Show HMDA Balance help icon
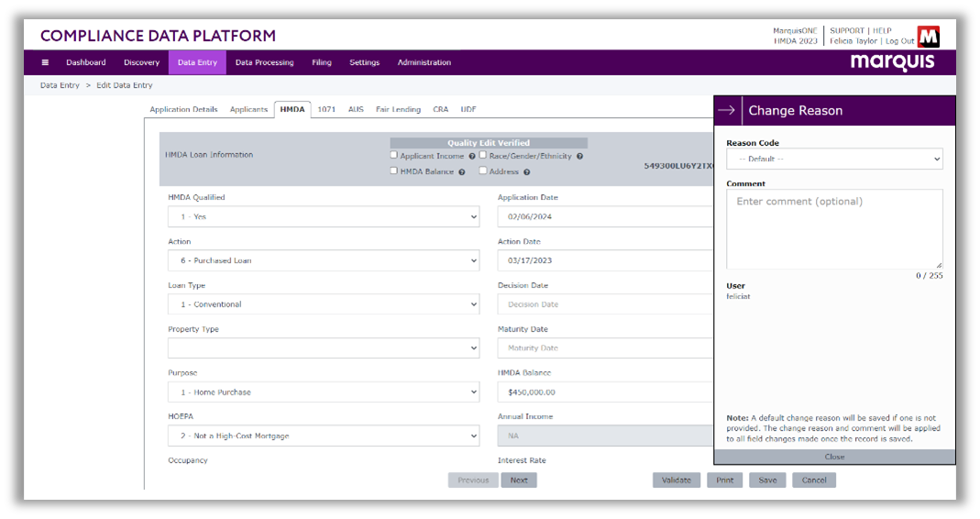 [x=462, y=172]
